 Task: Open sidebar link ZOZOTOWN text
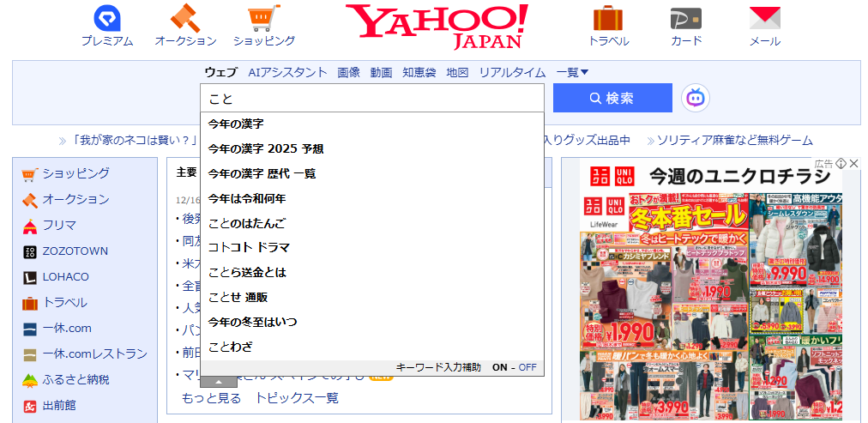point(75,251)
